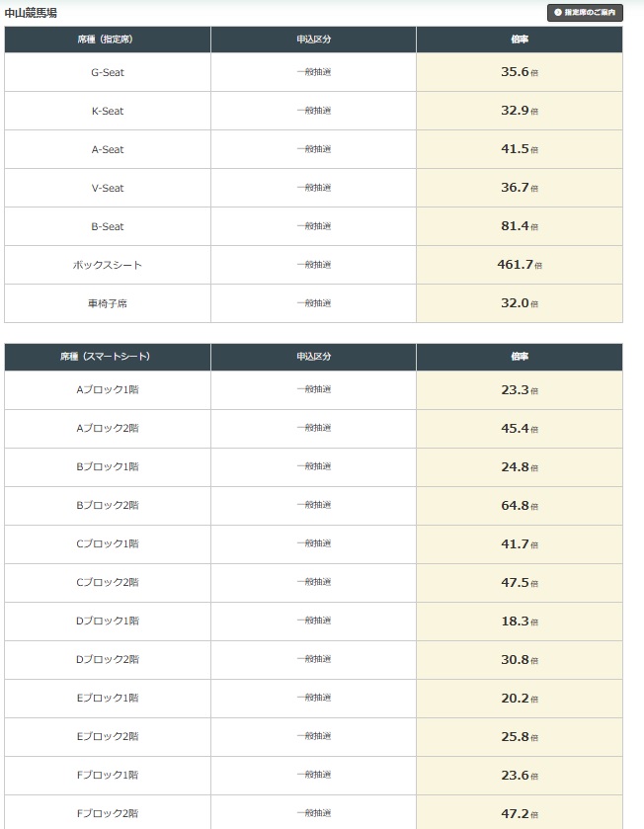Screen dimensions: 644x829
Task: Click the 461.7倍 odds cell
Action: pos(519,265)
